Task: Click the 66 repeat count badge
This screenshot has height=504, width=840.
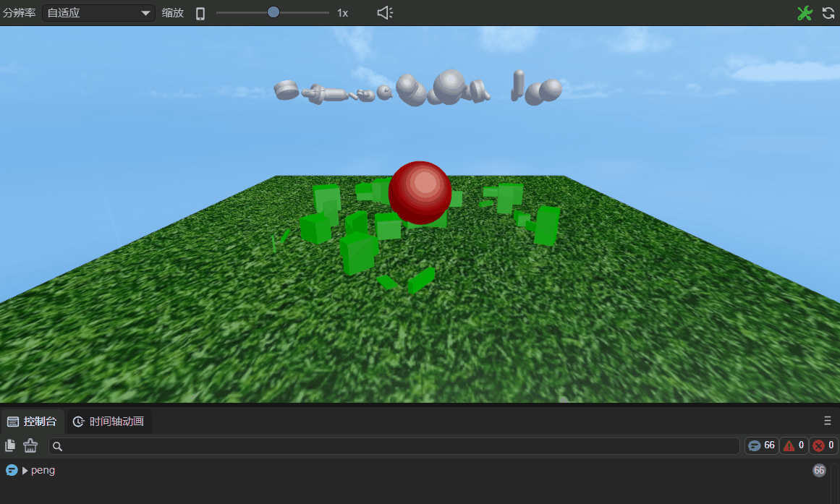Action: pos(819,470)
